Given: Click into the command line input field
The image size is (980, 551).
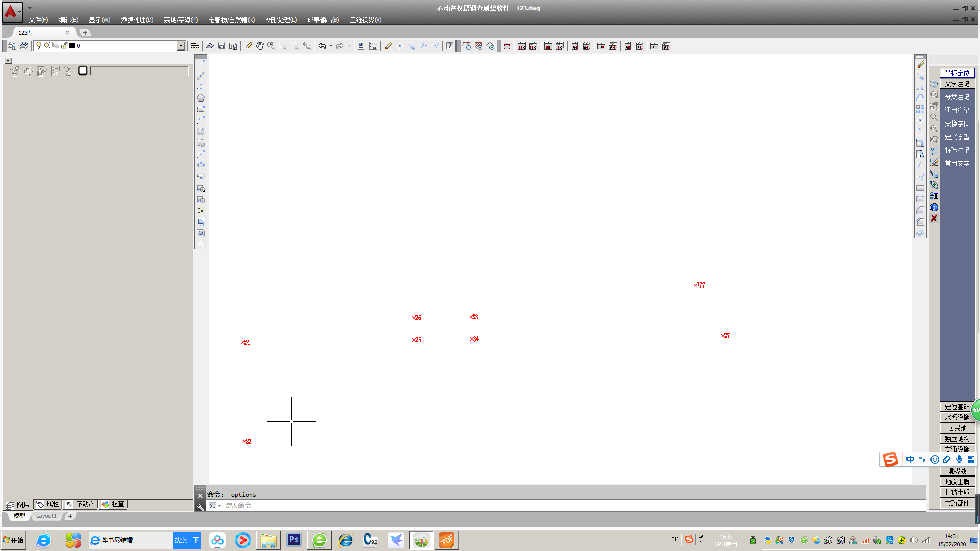Looking at the screenshot, I should pyautogui.click(x=572, y=506).
